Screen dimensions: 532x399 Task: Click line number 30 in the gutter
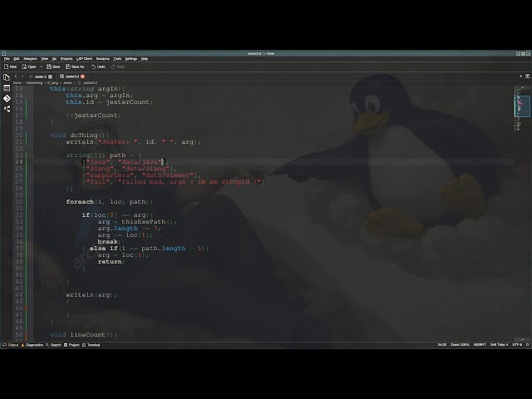tap(19, 202)
